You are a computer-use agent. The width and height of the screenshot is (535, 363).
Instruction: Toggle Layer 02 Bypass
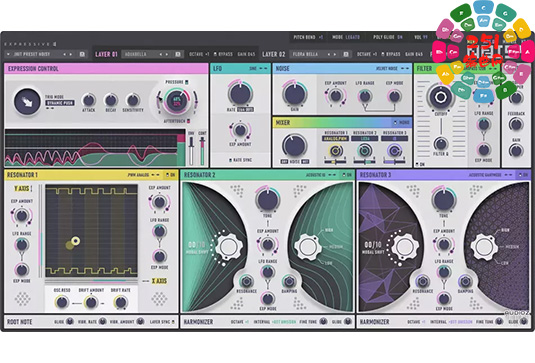(391, 54)
